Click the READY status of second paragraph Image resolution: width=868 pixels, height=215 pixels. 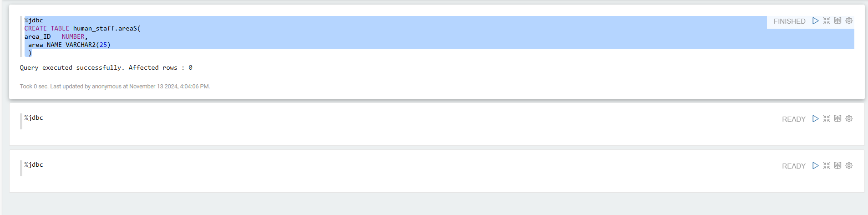(x=793, y=119)
